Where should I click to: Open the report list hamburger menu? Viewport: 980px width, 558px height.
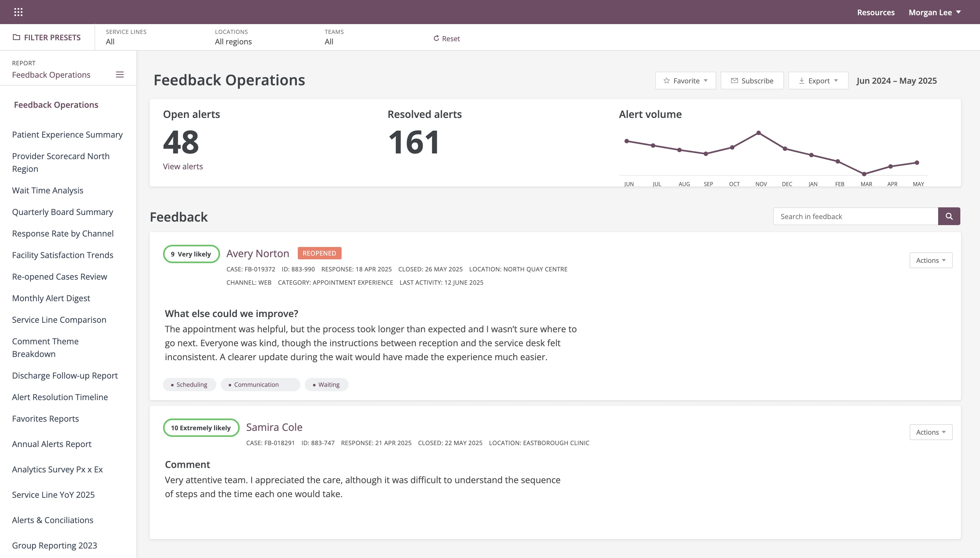pos(120,75)
